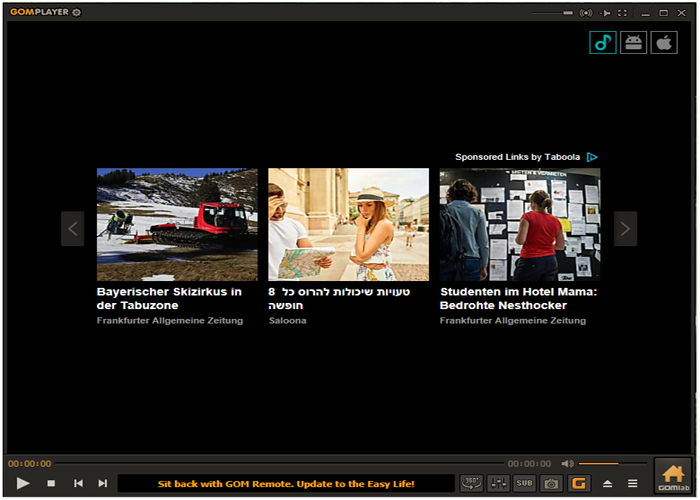The image size is (700, 500).
Task: Open the students at notice board thumbnail
Action: 520,225
